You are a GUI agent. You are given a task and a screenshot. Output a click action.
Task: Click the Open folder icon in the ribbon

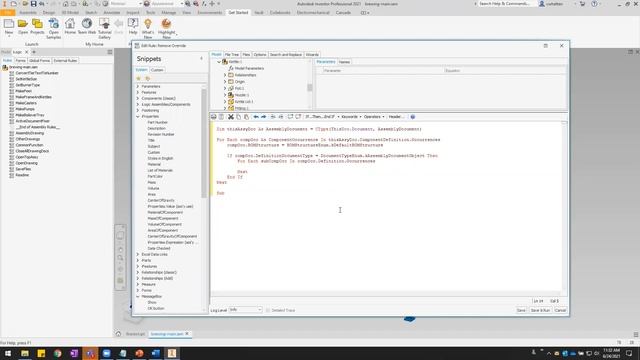(23, 24)
